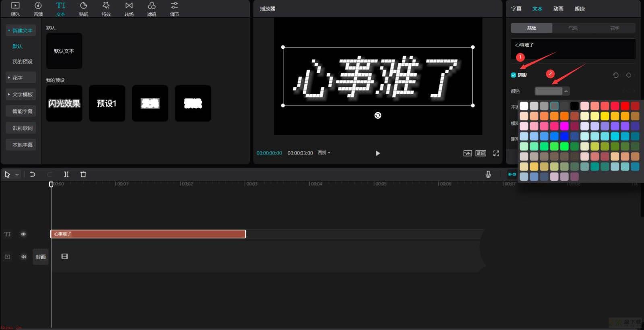Click the timeline undo arrow

pyautogui.click(x=33, y=174)
